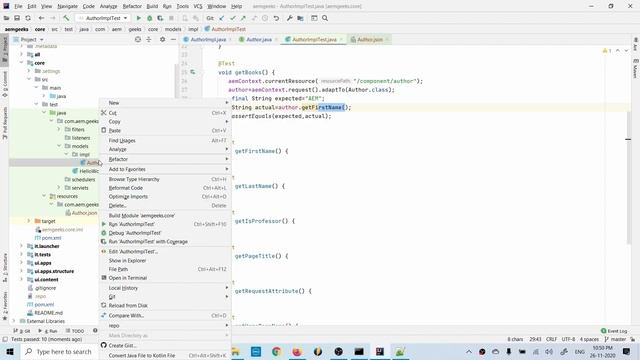This screenshot has width=640, height=360.
Task: Switch to the AuthorImpl.java editor tab
Action: point(207,40)
